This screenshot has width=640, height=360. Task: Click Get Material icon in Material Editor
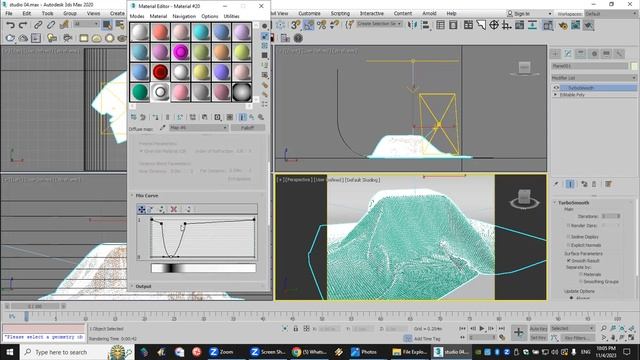(133, 117)
